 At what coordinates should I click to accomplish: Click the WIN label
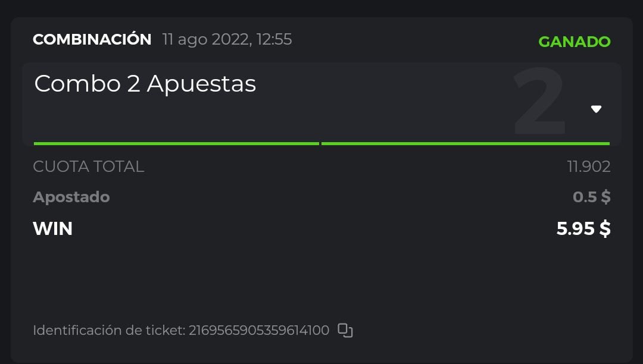(53, 228)
